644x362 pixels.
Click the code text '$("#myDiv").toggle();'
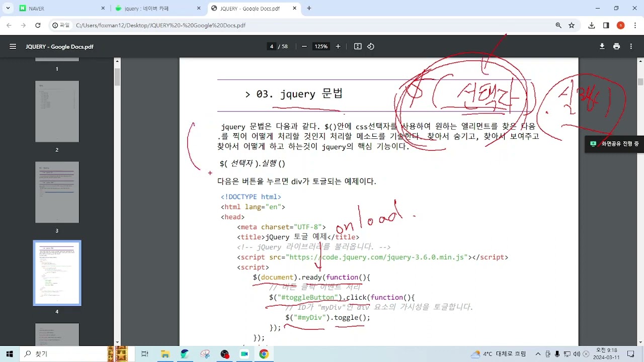pyautogui.click(x=328, y=317)
